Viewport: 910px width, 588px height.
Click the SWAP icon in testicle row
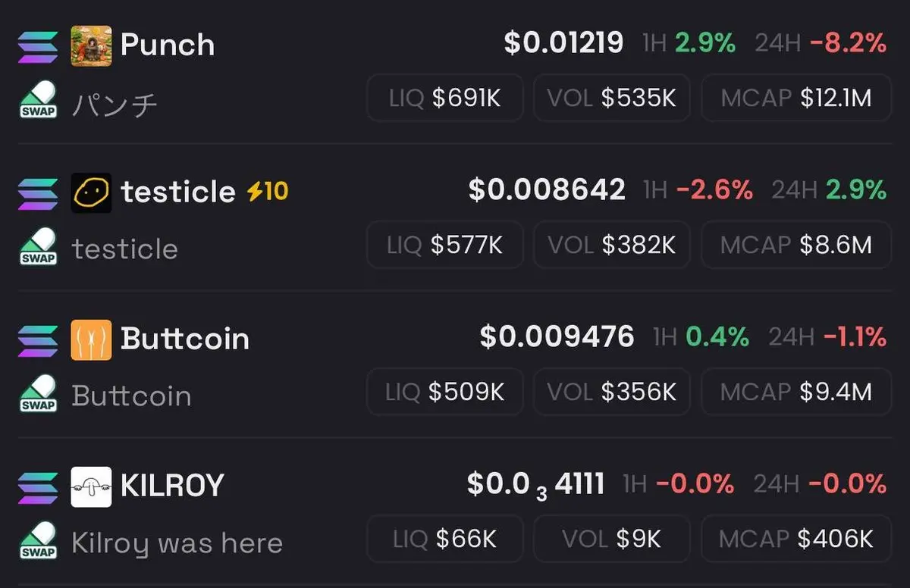pos(38,247)
